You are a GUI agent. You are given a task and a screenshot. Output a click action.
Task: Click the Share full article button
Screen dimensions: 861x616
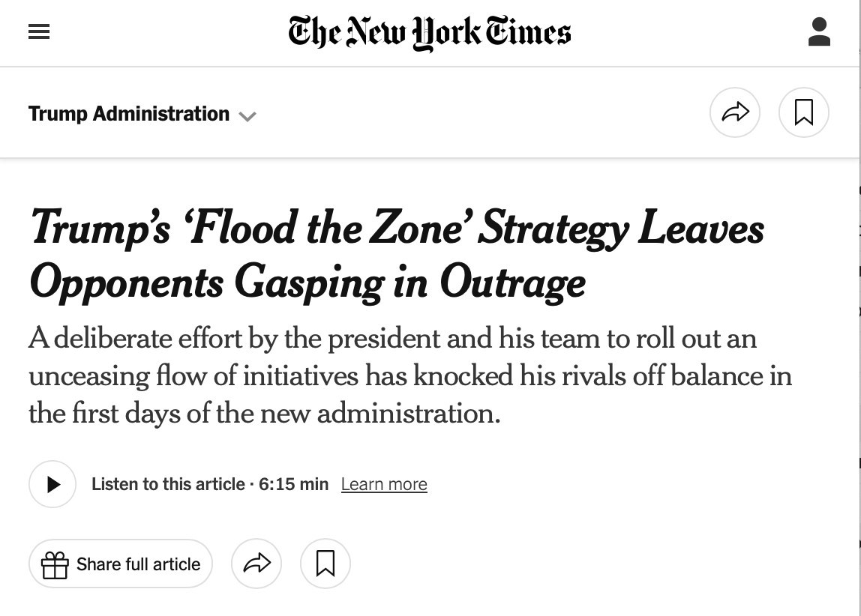click(x=121, y=564)
